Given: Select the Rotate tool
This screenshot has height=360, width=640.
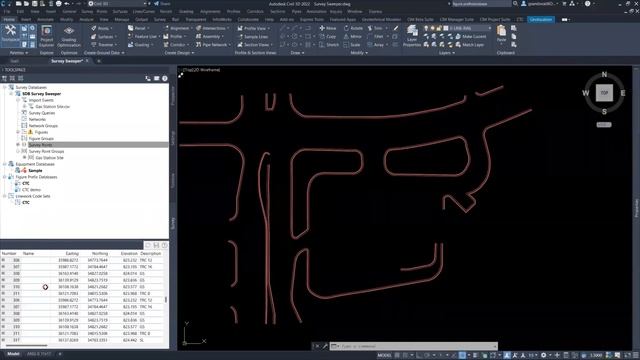Looking at the screenshot, I should [353, 28].
